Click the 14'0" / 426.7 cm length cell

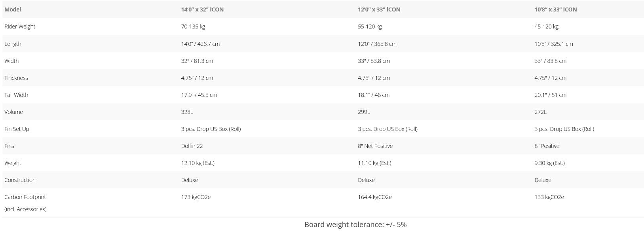click(200, 44)
